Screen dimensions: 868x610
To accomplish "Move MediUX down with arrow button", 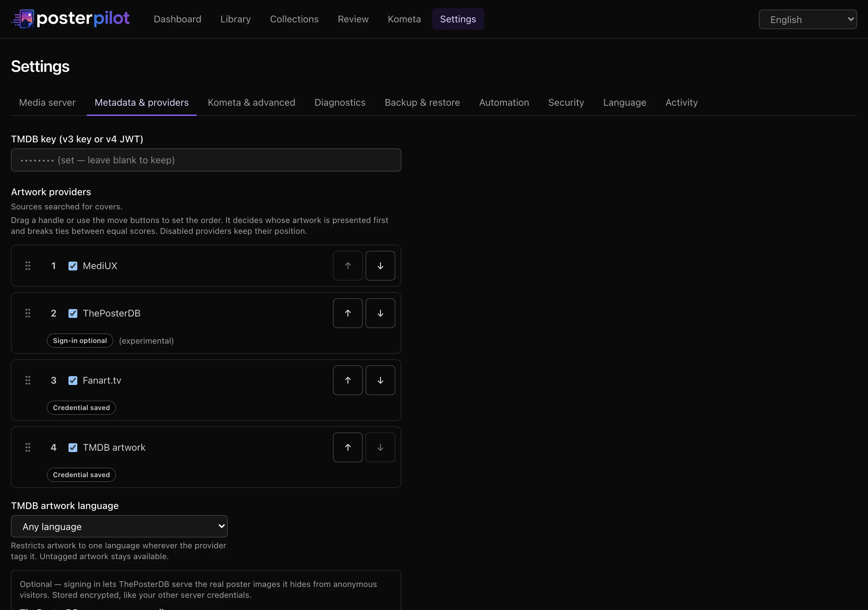I will pyautogui.click(x=380, y=266).
